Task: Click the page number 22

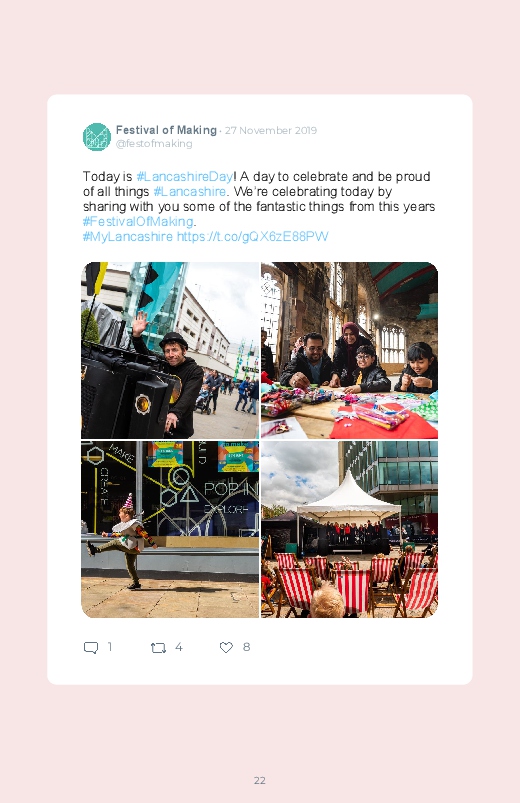Action: click(x=260, y=780)
